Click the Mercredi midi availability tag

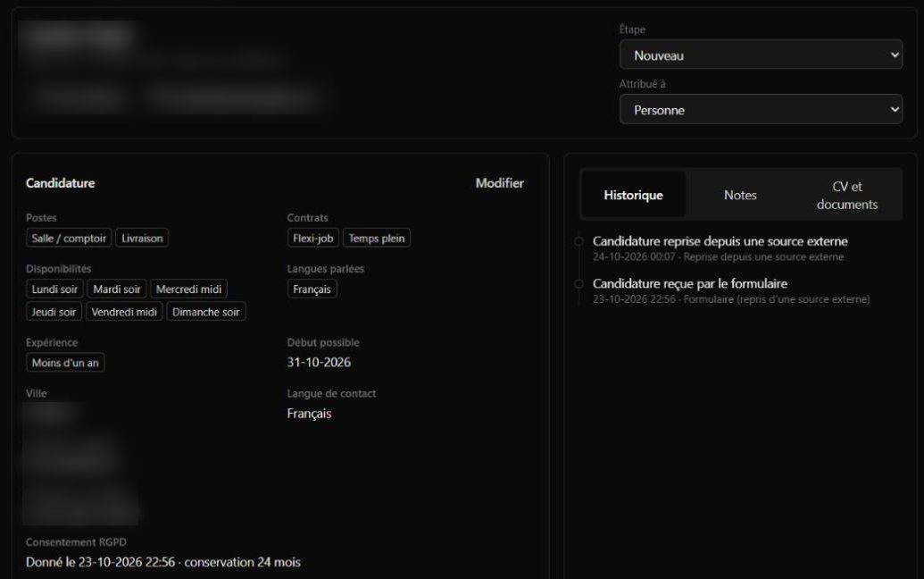click(x=188, y=289)
